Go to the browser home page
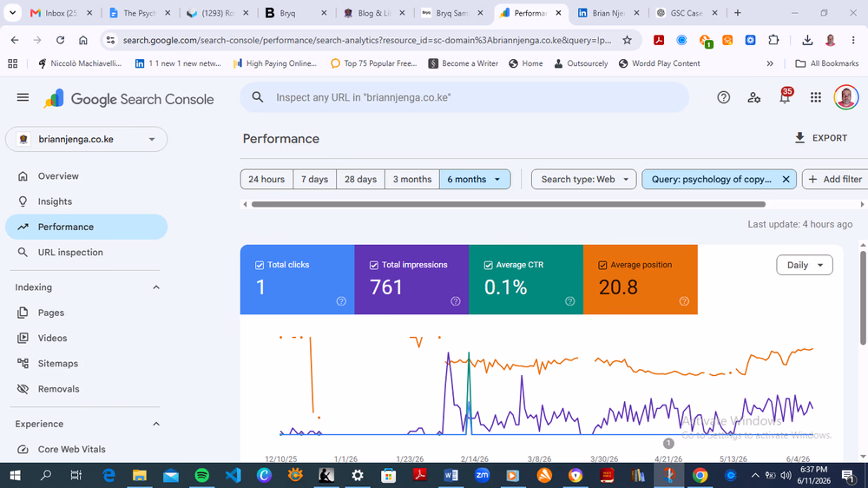 [x=83, y=40]
